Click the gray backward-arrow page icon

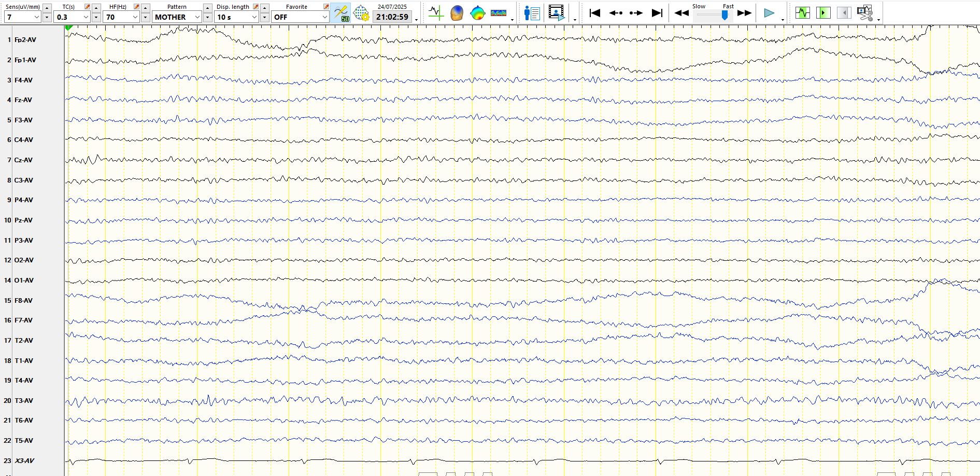pos(844,12)
